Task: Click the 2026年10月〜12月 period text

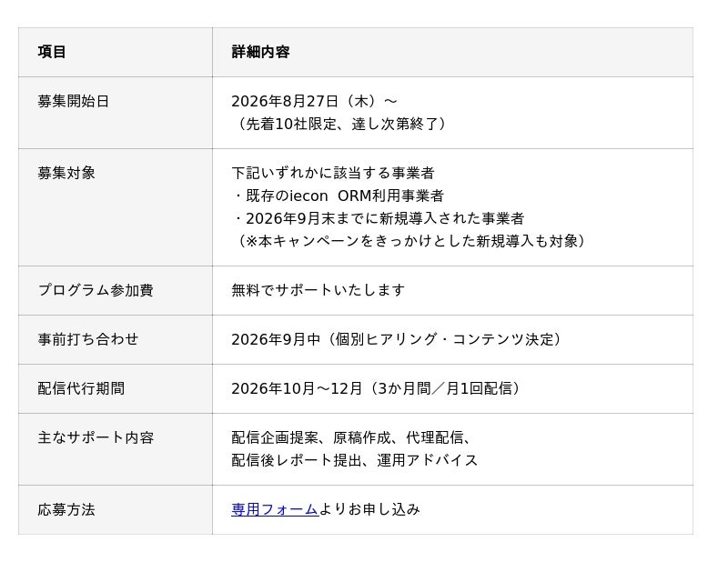Action: click(x=378, y=388)
